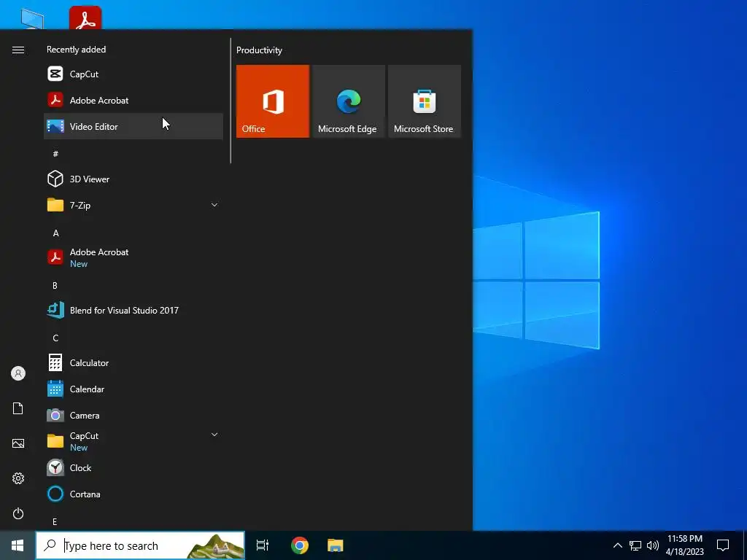Open File Explorer from the taskbar
Image resolution: width=747 pixels, height=560 pixels.
click(x=336, y=545)
